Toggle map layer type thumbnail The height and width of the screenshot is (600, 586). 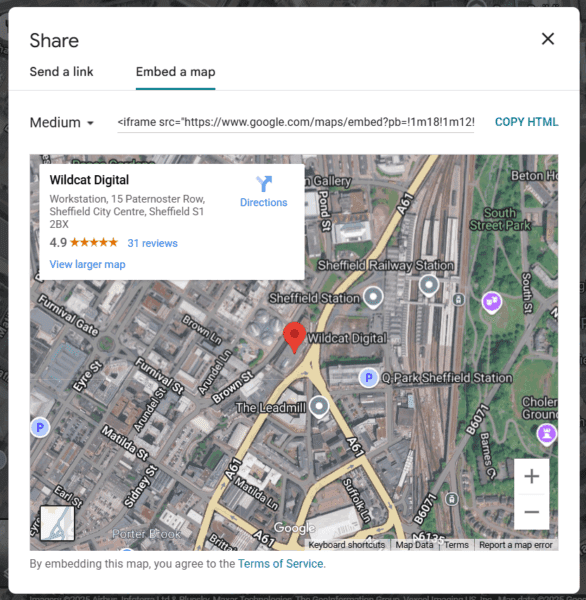coord(57,523)
